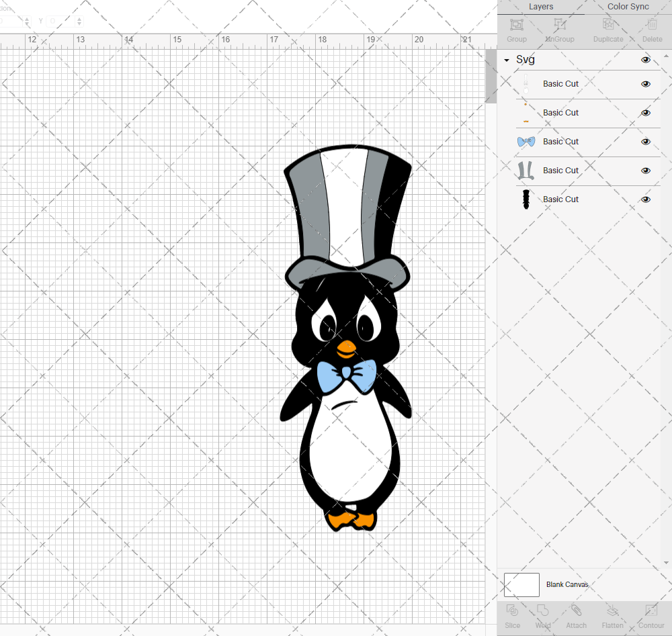Viewport: 672px width, 636px height.
Task: Select the black penguin layer thumbnail
Action: click(x=526, y=199)
